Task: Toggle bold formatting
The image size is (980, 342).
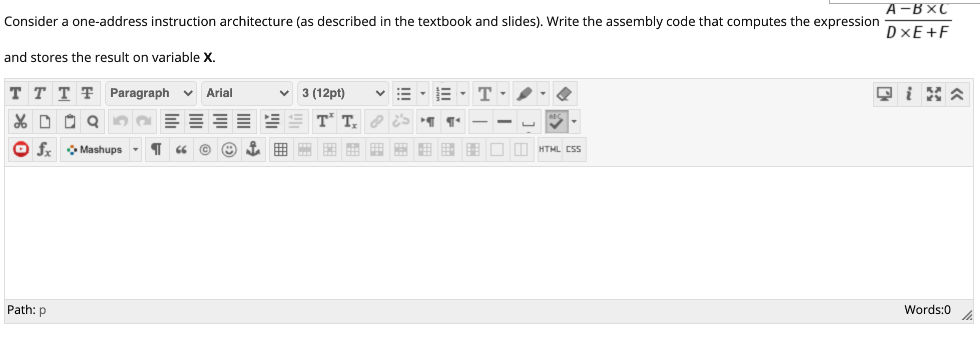Action: (x=15, y=93)
